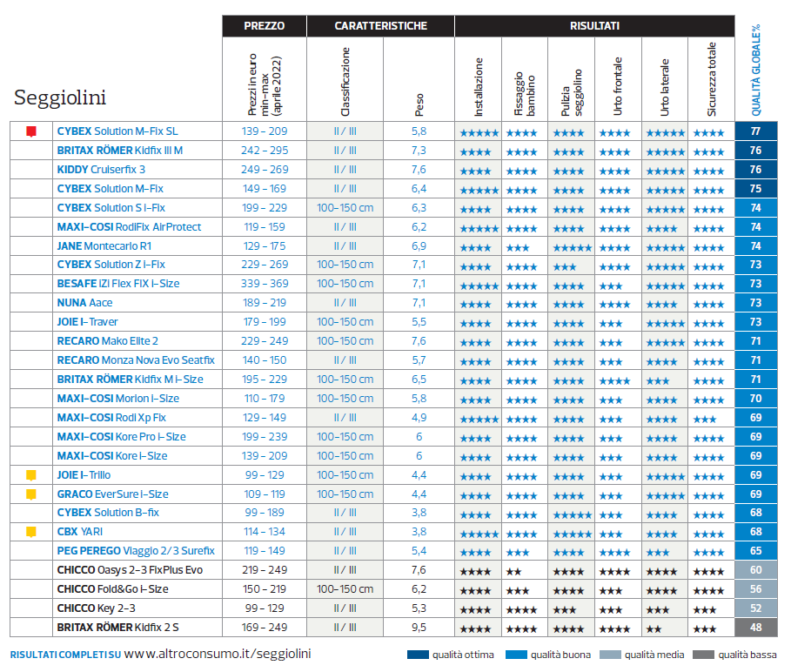This screenshot has width=791, height=672.
Task: Select JOIE I-Traver product name
Action: [87, 322]
